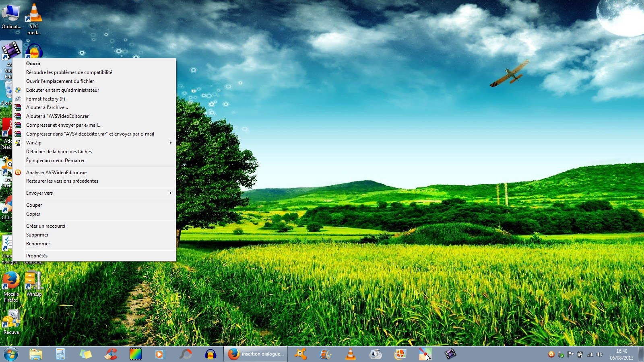Launch VLC cone in the taskbar
This screenshot has height=362, width=644.
click(350, 354)
